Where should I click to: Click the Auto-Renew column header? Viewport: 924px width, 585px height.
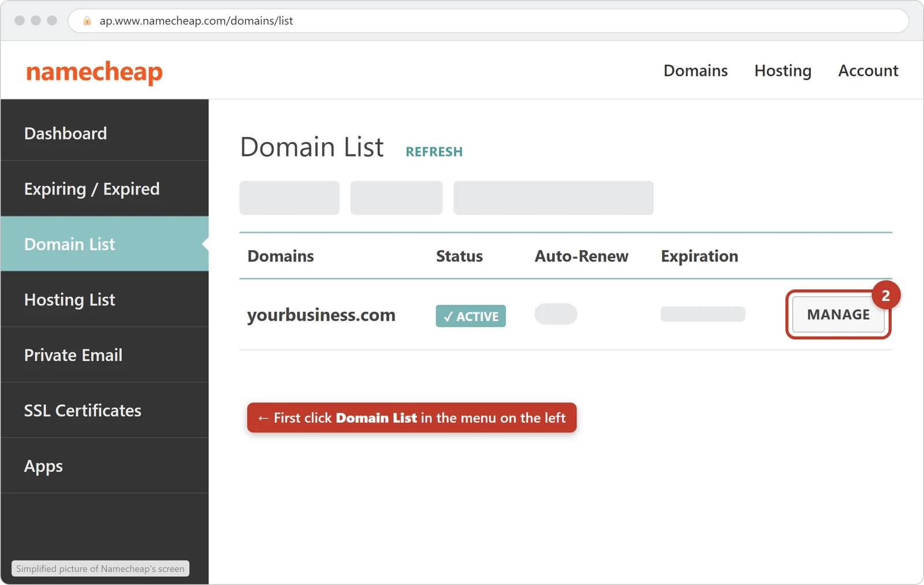[x=581, y=256]
